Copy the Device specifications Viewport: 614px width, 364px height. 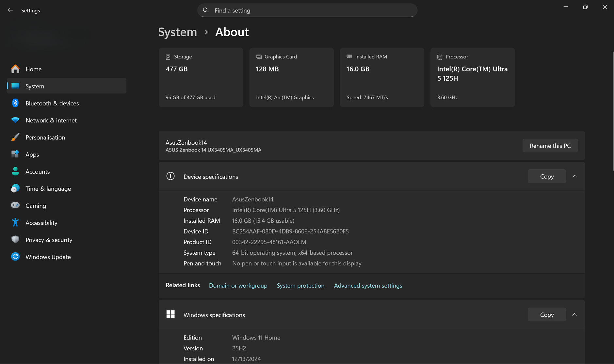[547, 176]
